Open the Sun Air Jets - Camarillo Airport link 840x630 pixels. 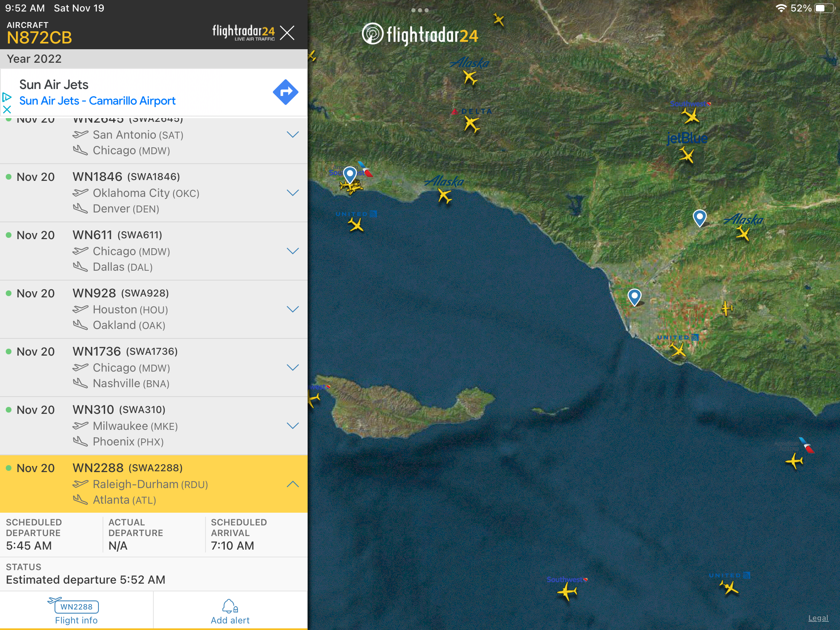97,101
